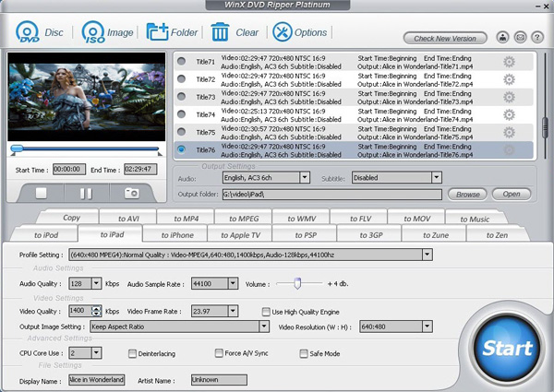Click the Volume slider handle
The height and width of the screenshot is (392, 554).
(297, 283)
